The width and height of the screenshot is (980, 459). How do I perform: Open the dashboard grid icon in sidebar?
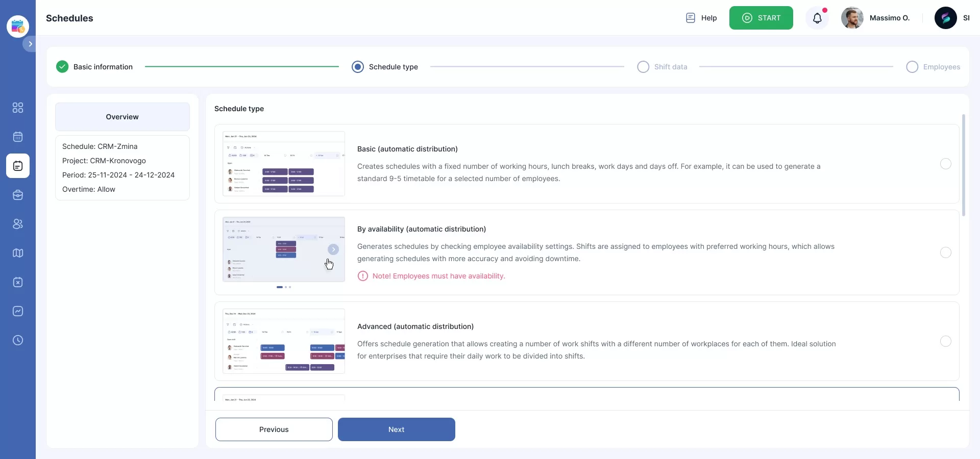(18, 108)
